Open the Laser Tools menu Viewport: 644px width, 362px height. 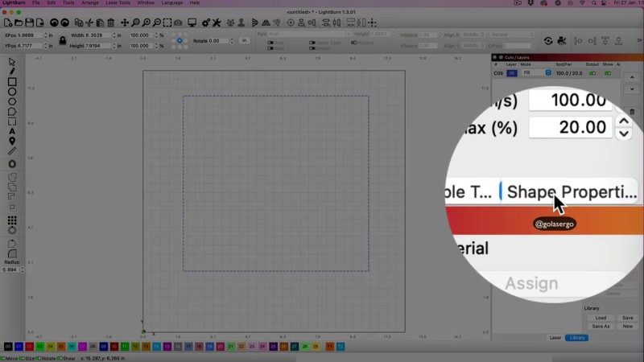click(118, 3)
